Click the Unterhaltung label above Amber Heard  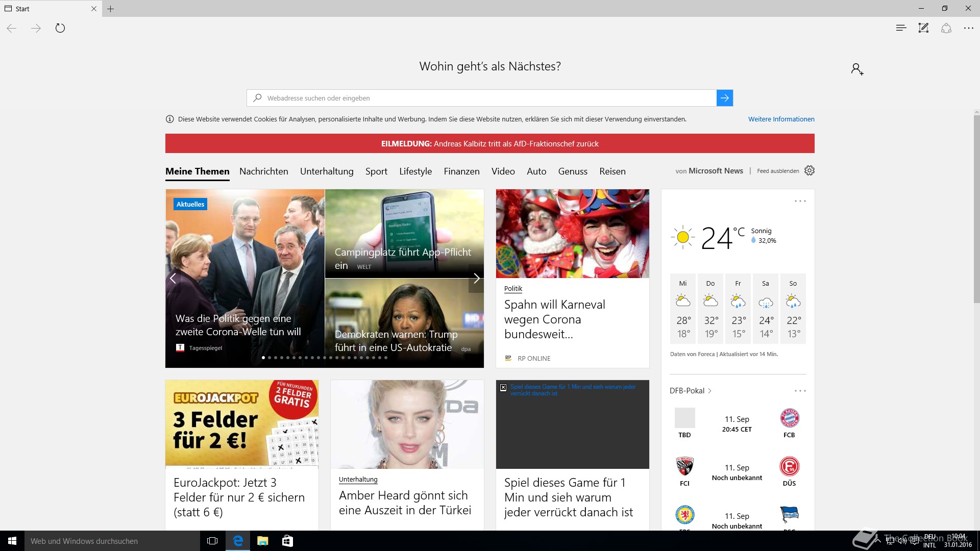pos(358,480)
